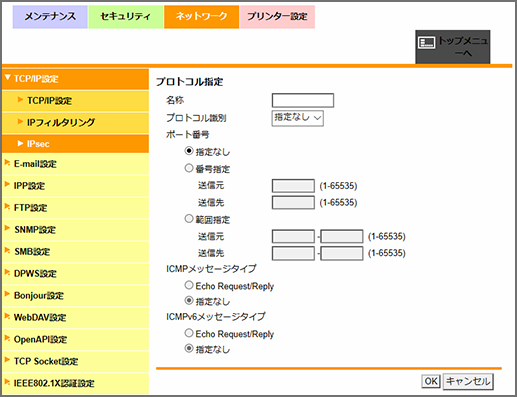Expand DPWS設定 in the sidebar

pyautogui.click(x=75, y=274)
